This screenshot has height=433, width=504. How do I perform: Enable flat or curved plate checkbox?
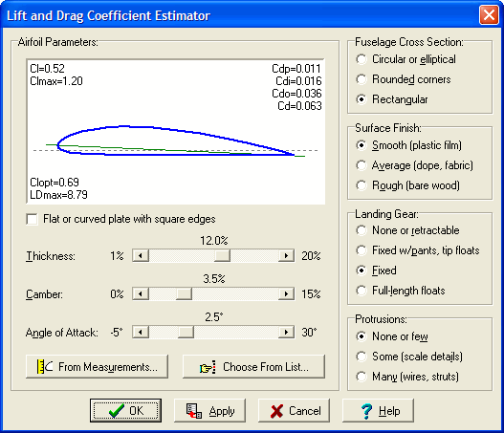coord(33,220)
